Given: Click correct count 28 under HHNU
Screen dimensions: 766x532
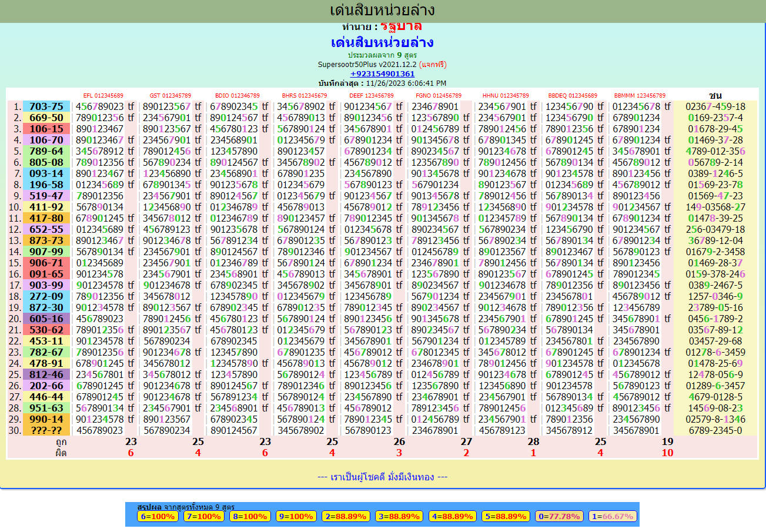Looking at the screenshot, I should point(534,442).
